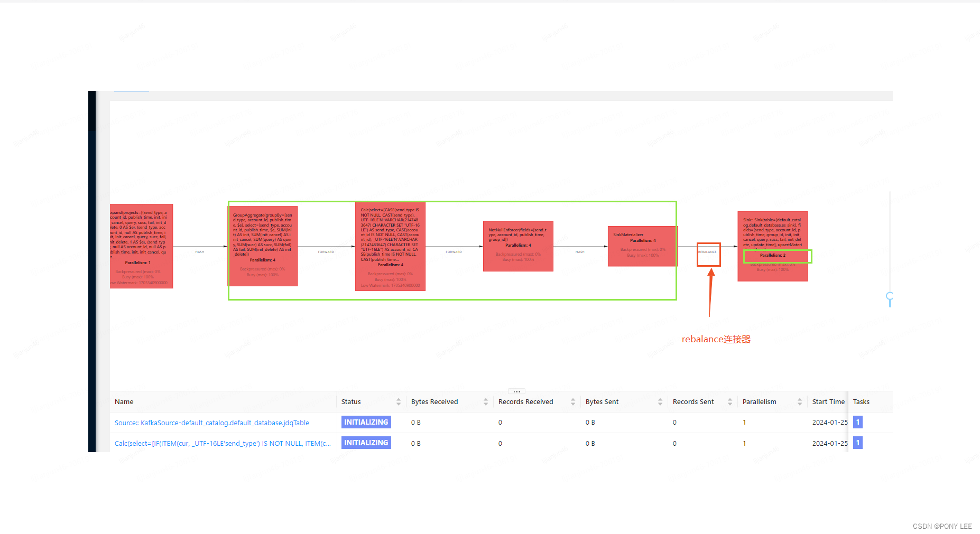Click the REBALANCE edge label
The width and height of the screenshot is (980, 534).
pyautogui.click(x=707, y=252)
